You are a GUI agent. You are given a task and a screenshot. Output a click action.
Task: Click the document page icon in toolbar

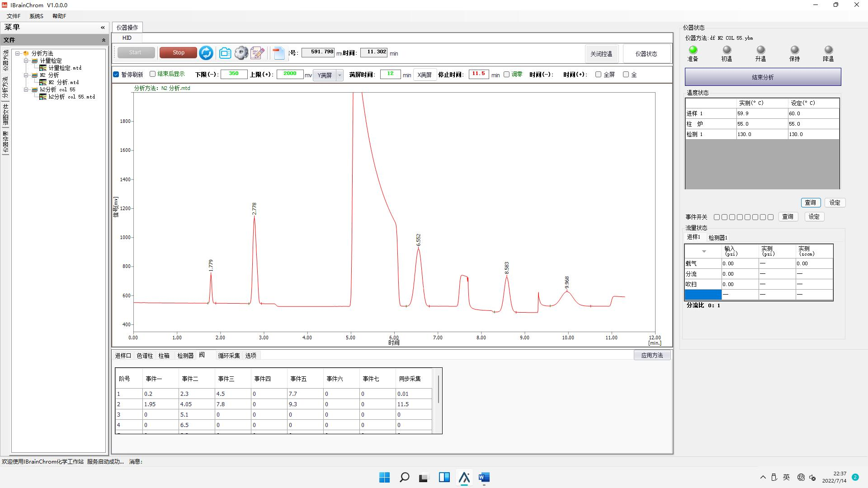coord(279,53)
